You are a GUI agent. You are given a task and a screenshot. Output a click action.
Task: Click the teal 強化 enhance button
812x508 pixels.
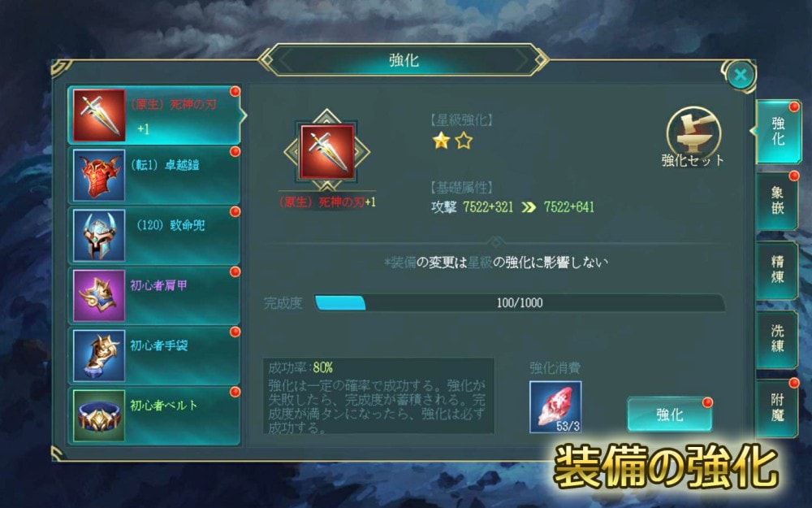[x=670, y=415]
